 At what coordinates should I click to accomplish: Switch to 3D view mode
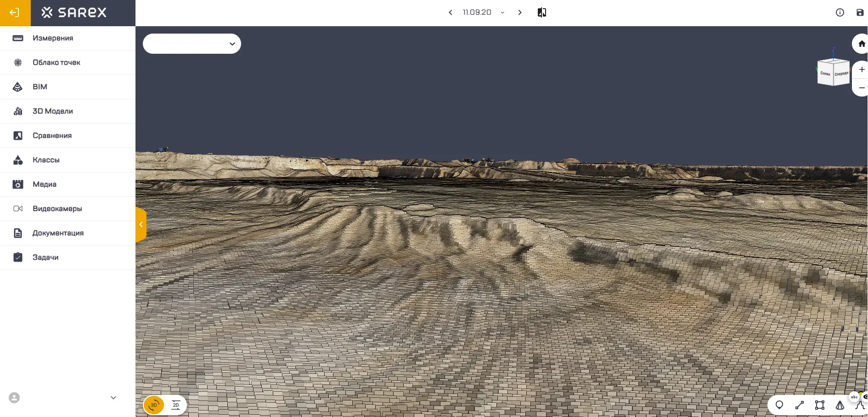154,405
